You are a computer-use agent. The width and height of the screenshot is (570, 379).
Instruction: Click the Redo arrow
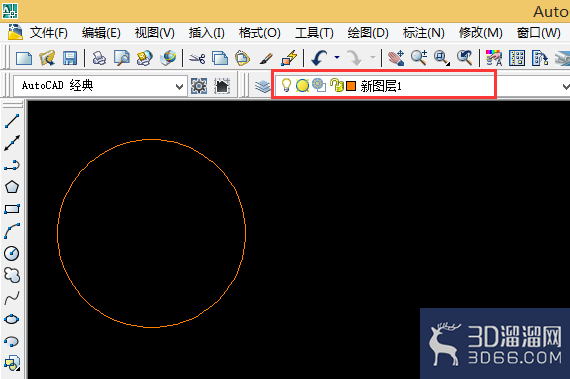pos(354,58)
